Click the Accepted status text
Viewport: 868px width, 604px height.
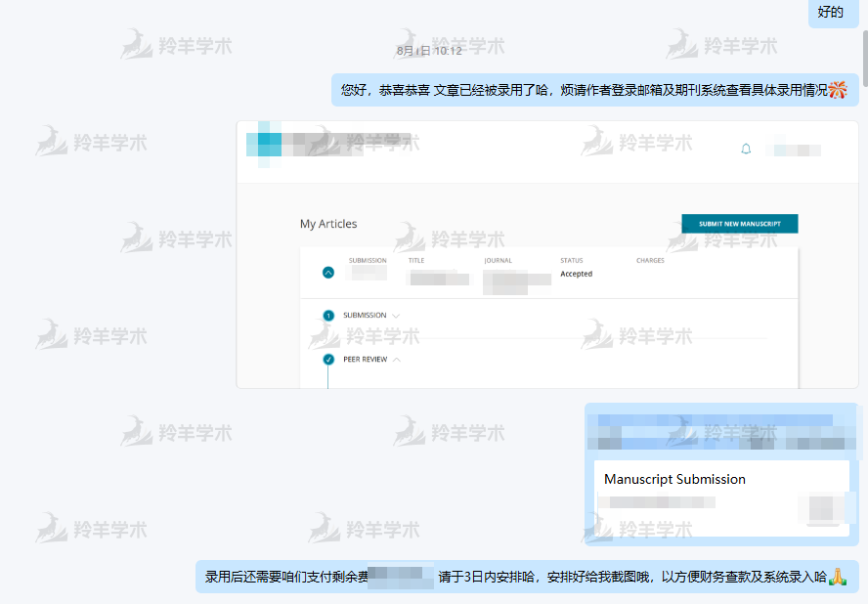[576, 275]
